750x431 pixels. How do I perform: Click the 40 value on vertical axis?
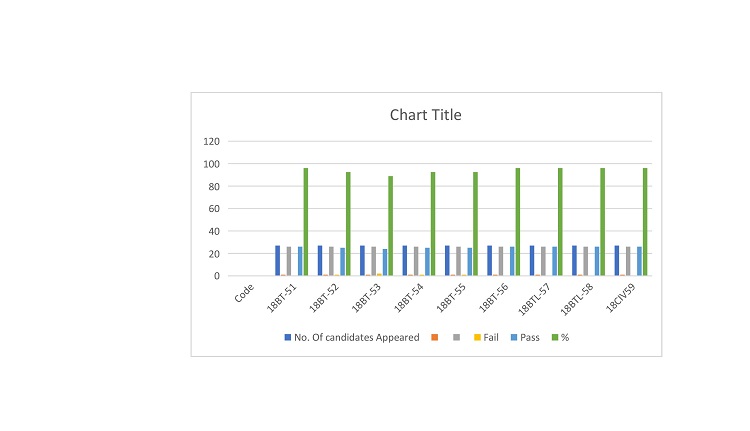214,231
